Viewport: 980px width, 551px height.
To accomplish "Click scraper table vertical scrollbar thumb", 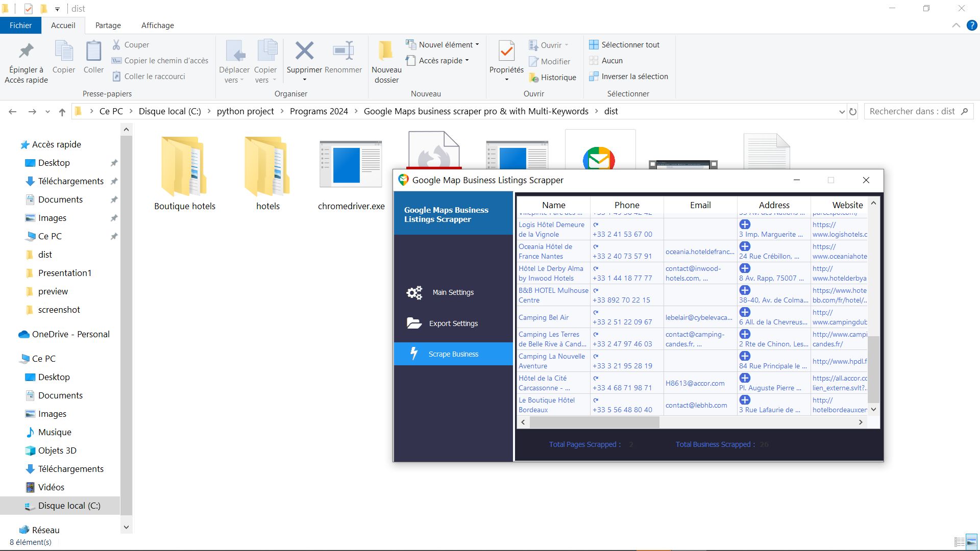I will click(873, 369).
